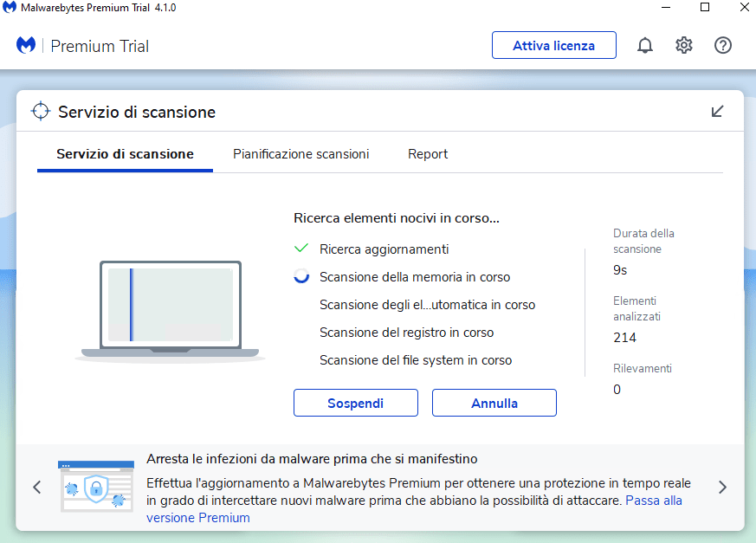Image resolution: width=756 pixels, height=543 pixels.
Task: Click the analyzed items value 214
Action: click(625, 338)
